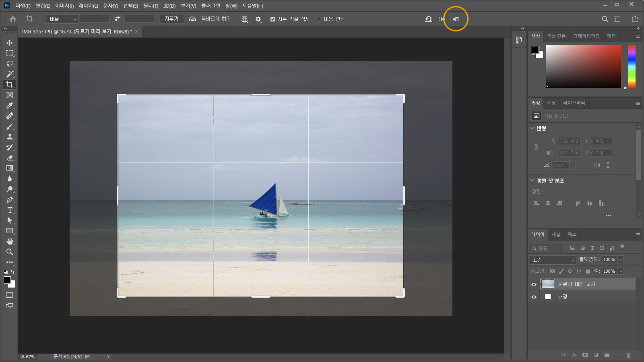Select the Blur tool

10,179
